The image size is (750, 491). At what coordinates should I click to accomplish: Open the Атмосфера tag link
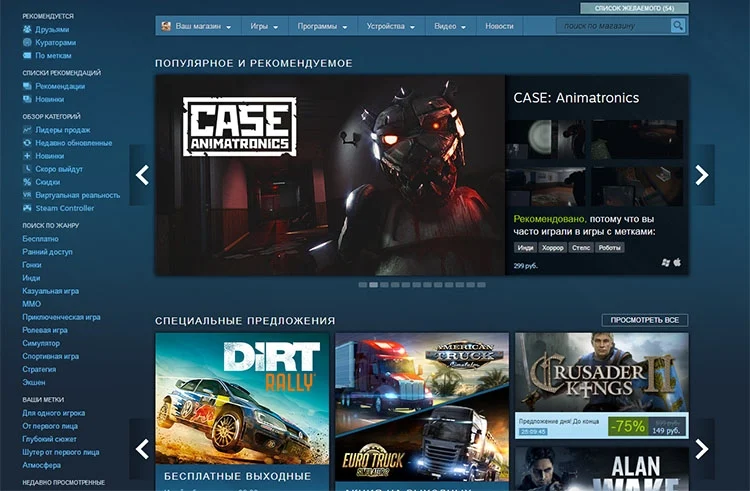(42, 465)
